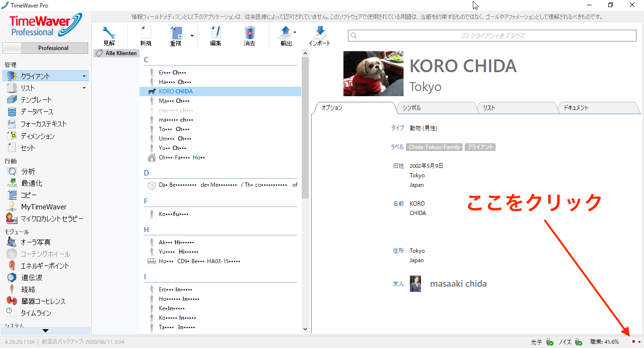
Task: Select the Ak••• Hi•••••• client row
Action: [x=220, y=242]
